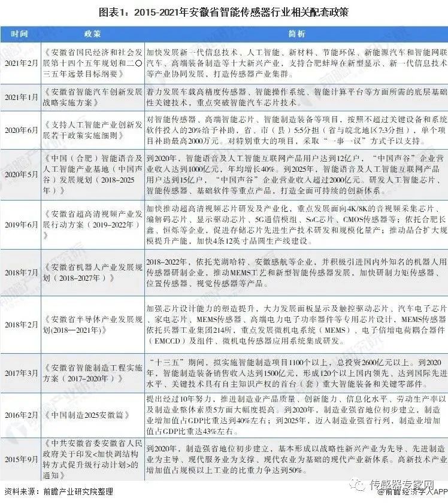
Task: Select policy '中国（合肥）智能语音及人工智能产业基地' cell
Action: [93, 174]
